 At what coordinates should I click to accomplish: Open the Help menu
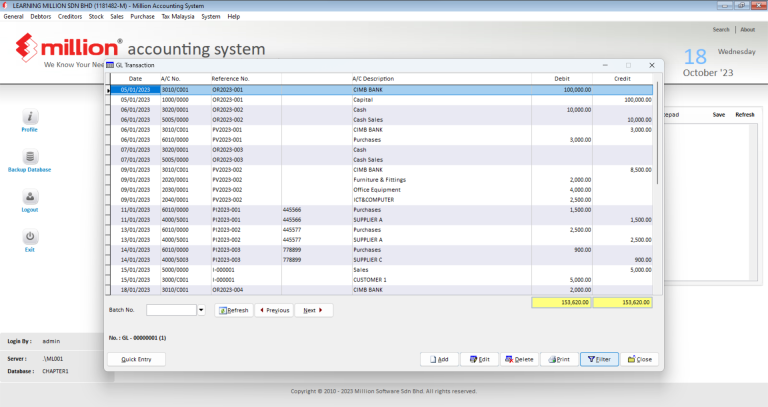click(x=234, y=17)
